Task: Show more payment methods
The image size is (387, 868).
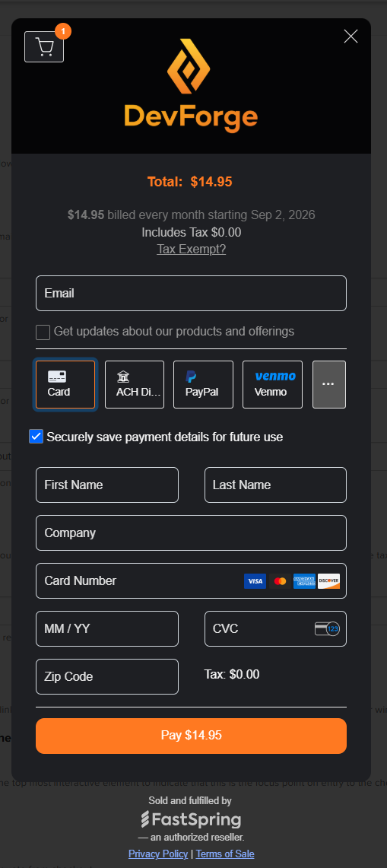Action: tap(329, 385)
